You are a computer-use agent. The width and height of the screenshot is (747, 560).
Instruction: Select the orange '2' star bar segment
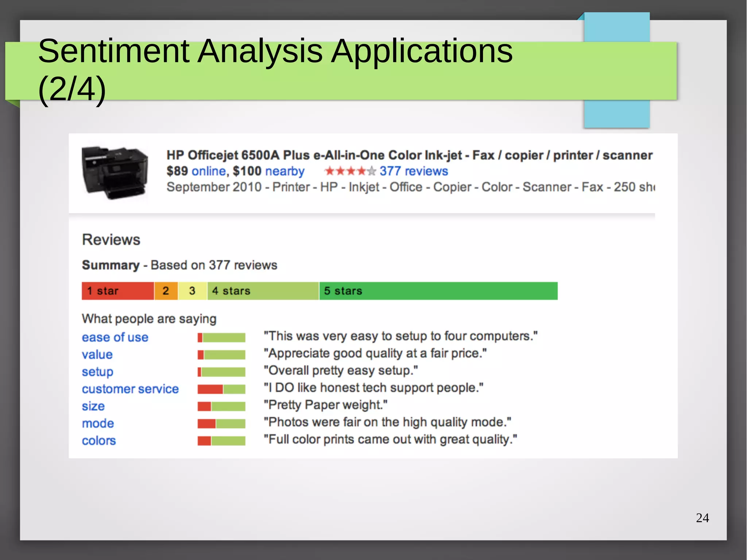(166, 291)
